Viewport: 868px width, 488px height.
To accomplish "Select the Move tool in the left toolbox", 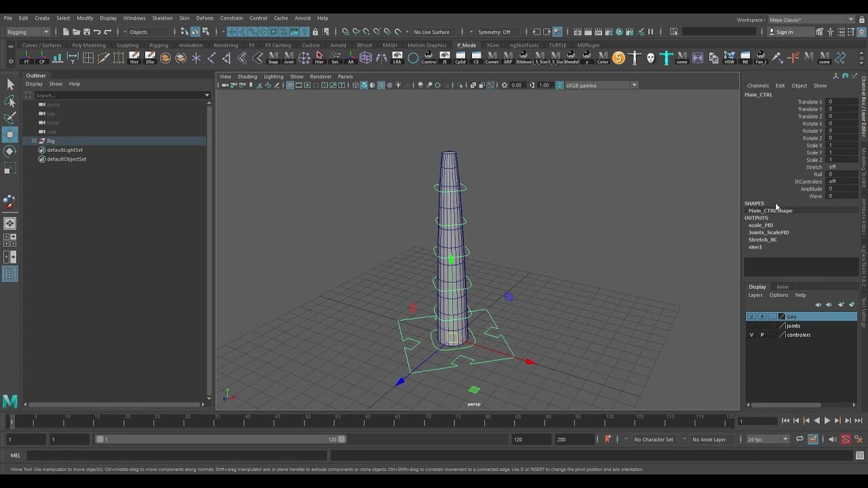I will (x=10, y=135).
